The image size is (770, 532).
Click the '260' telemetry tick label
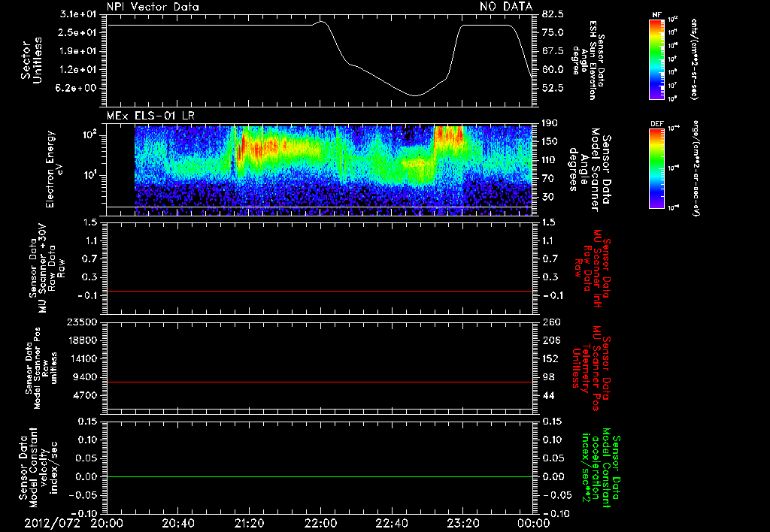pos(551,322)
